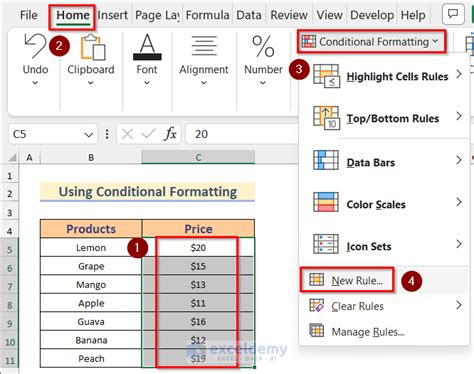
Task: Click the Top/Bottom Rules icon
Action: pos(326,118)
